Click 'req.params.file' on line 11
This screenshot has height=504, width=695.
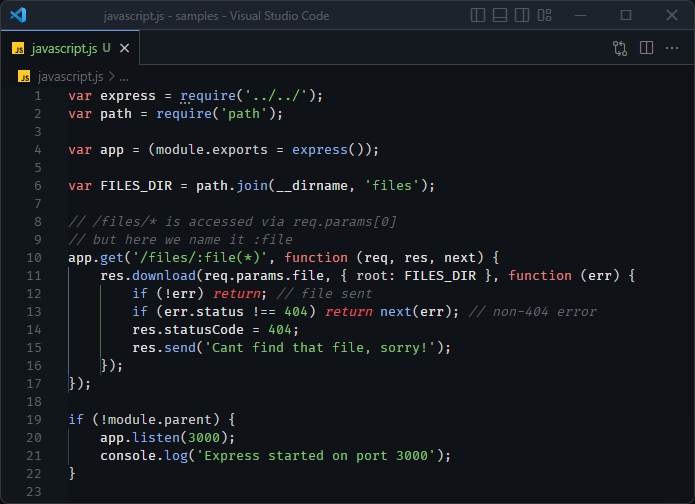(264, 276)
